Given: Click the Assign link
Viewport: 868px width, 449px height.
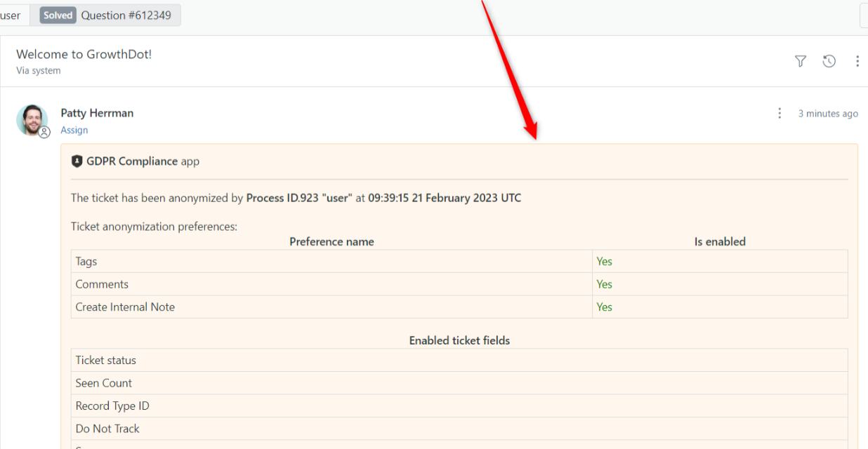Looking at the screenshot, I should click(x=74, y=130).
